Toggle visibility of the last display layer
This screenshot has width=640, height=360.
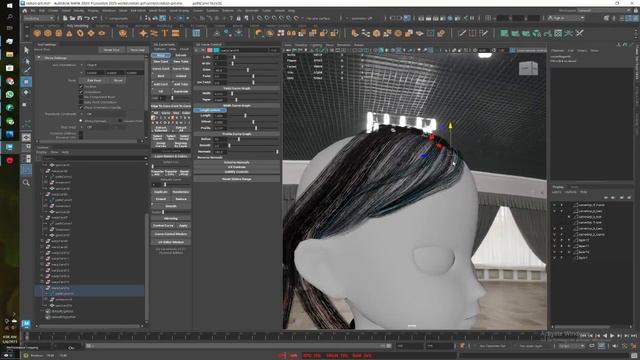coord(554,258)
